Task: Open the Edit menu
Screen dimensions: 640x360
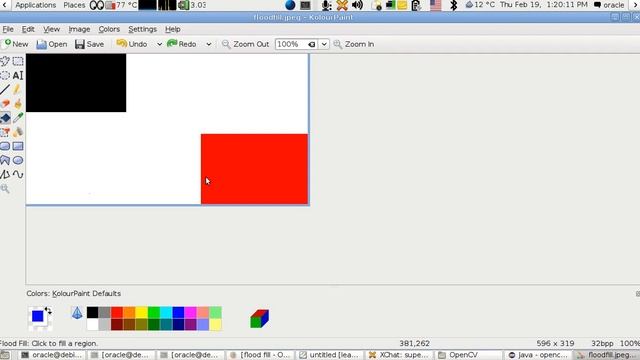Action: tap(28, 29)
